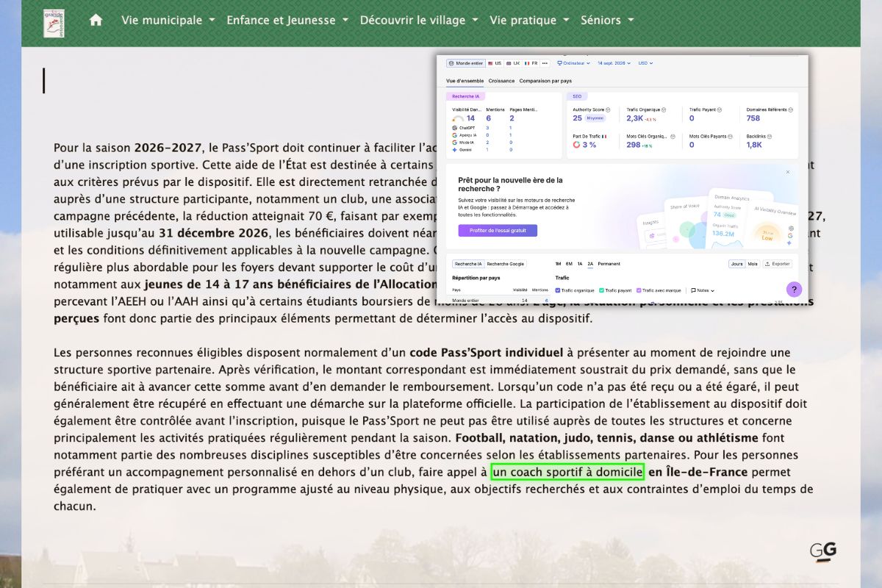Select the Recherche IA toggle
Viewport: 882px width, 588px height.
point(467,264)
